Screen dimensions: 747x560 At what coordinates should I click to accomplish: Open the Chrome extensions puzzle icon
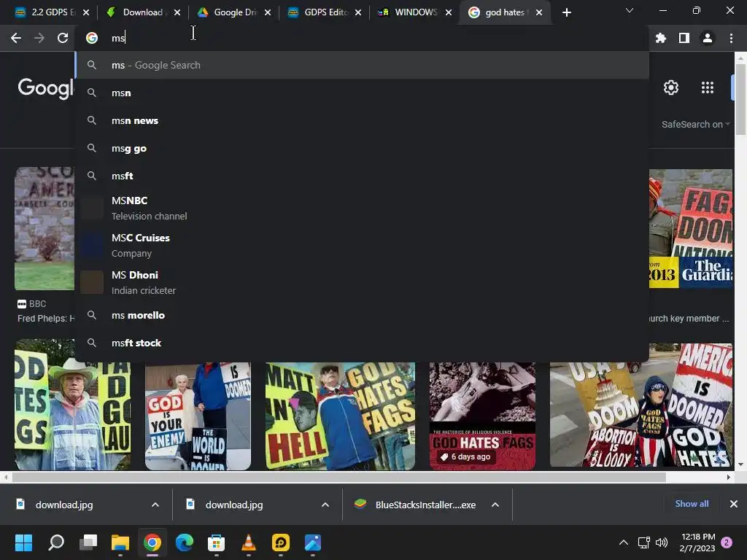(661, 38)
